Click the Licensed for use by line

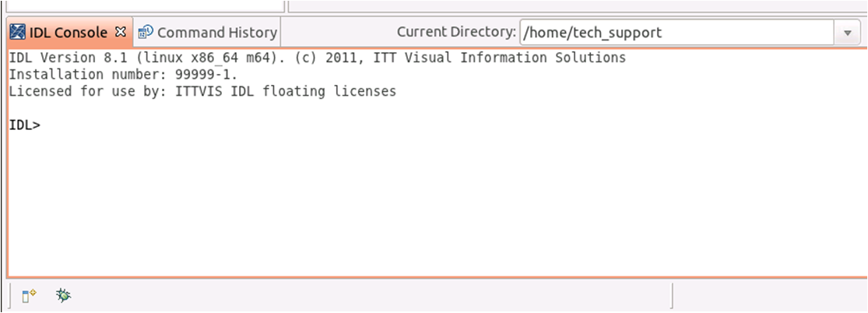click(202, 92)
